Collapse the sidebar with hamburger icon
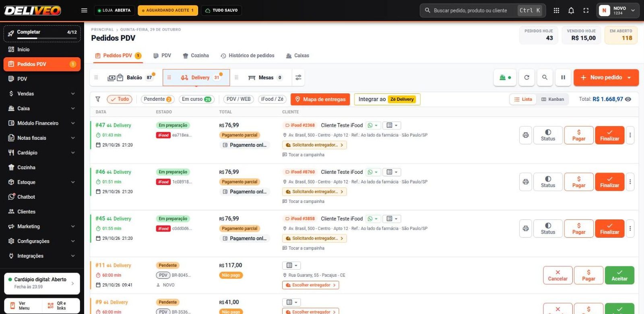 [x=84, y=10]
